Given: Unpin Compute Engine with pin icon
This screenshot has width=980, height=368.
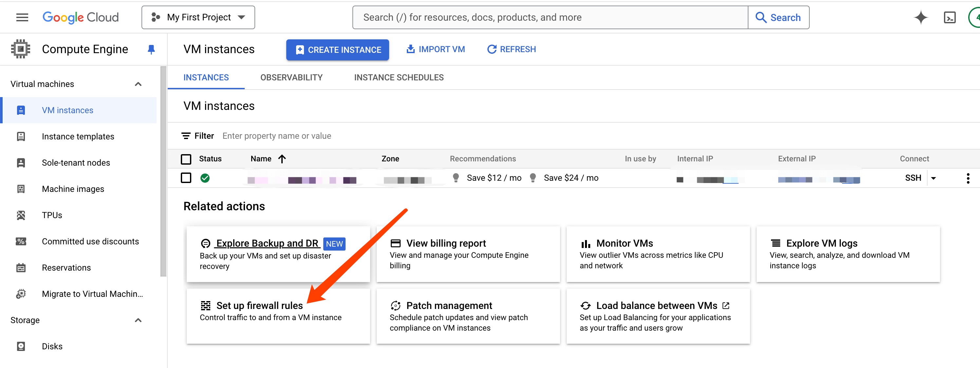Looking at the screenshot, I should (x=151, y=49).
